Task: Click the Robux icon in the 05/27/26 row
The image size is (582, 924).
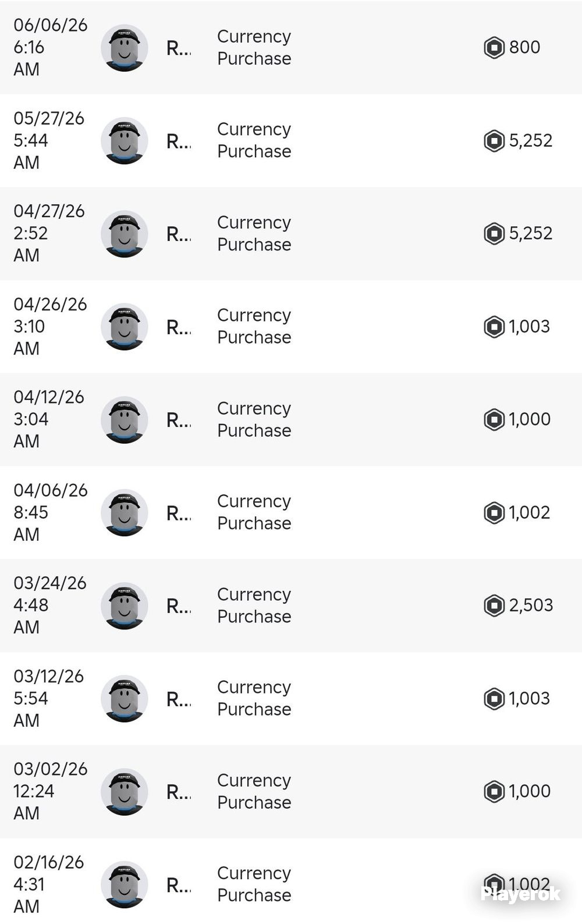Action: click(x=494, y=141)
